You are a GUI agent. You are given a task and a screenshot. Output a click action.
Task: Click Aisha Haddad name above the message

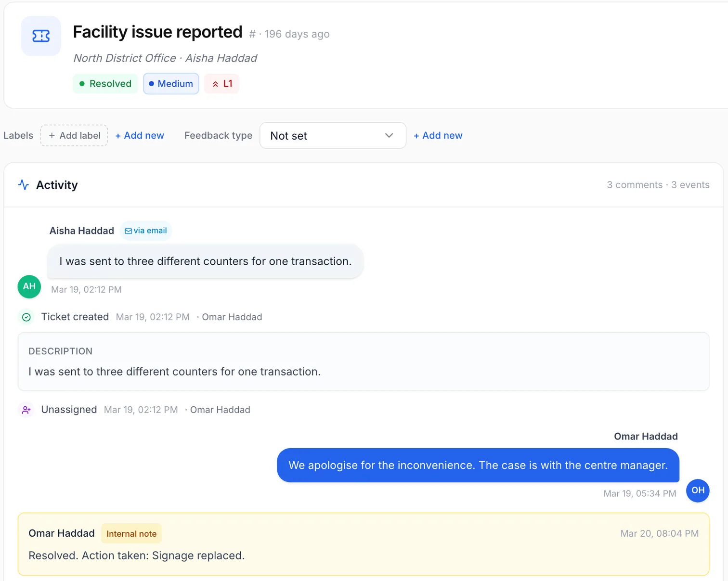(x=82, y=231)
